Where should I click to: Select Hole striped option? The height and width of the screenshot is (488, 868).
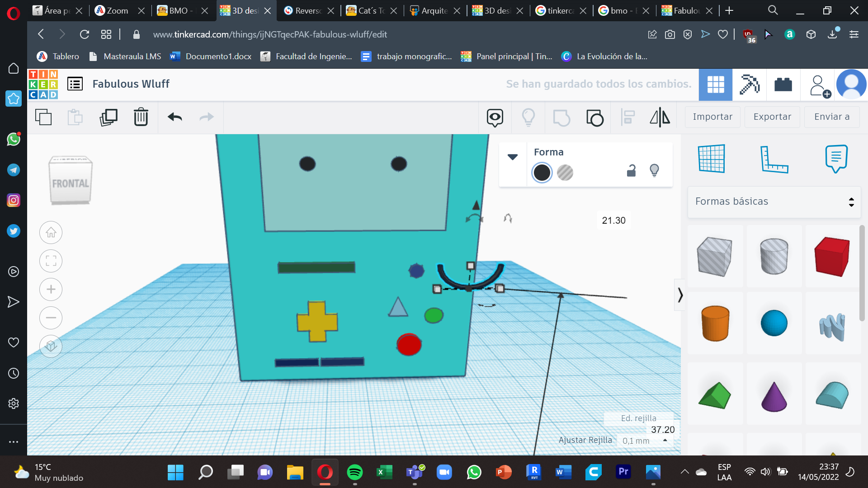[x=565, y=172]
